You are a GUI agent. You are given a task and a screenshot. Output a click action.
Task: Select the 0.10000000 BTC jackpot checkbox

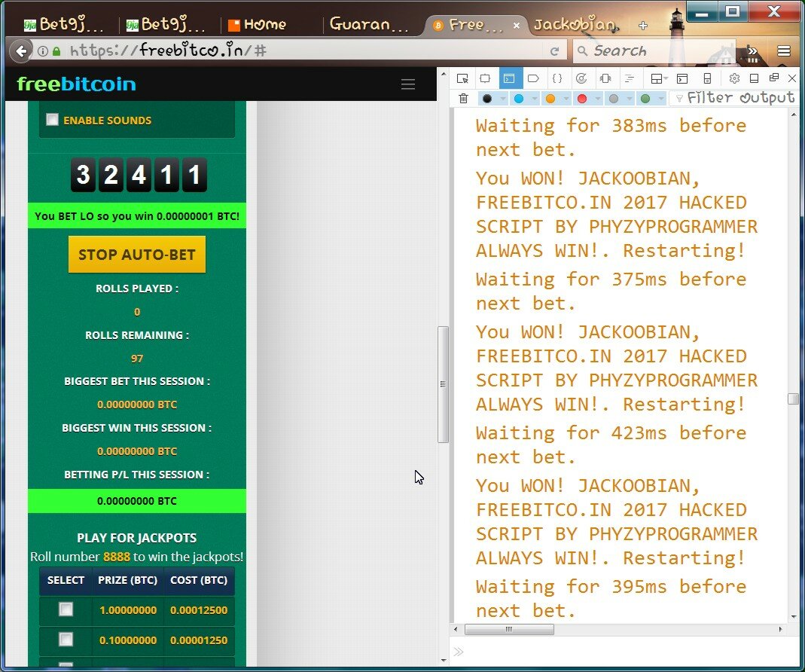click(66, 639)
